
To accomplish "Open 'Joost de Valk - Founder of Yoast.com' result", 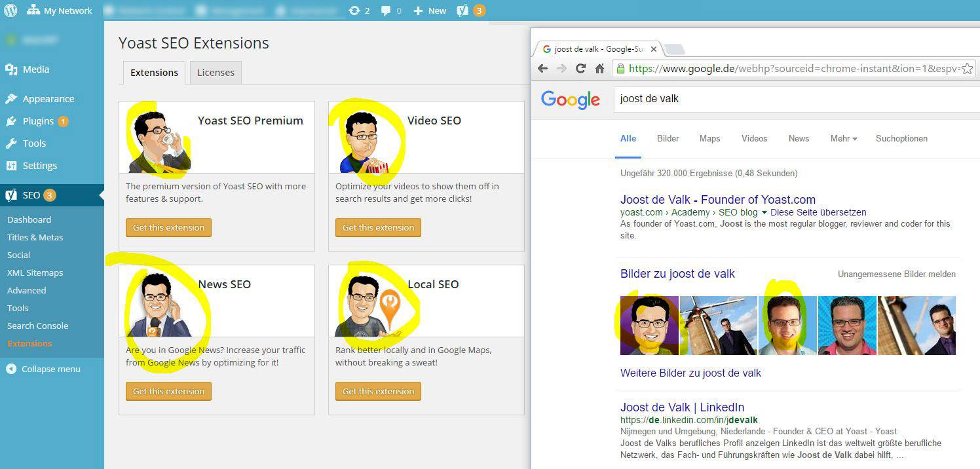I will click(718, 200).
